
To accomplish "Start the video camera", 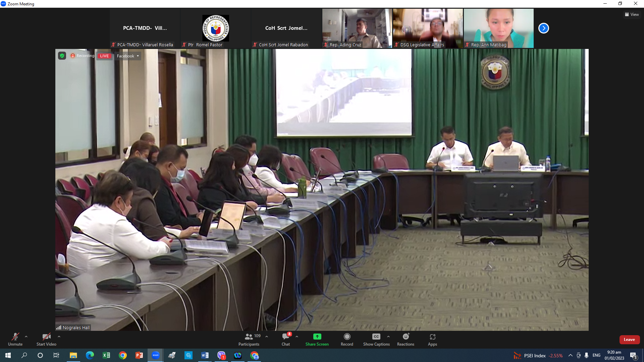I will 46,339.
